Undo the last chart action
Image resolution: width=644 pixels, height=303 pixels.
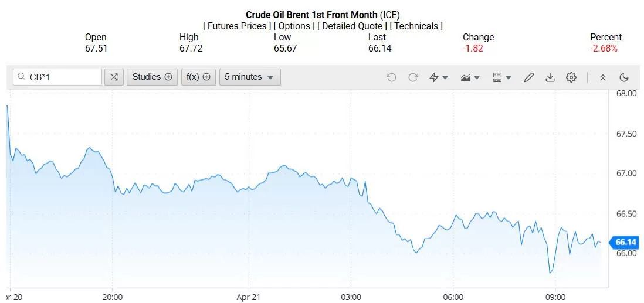(x=391, y=77)
